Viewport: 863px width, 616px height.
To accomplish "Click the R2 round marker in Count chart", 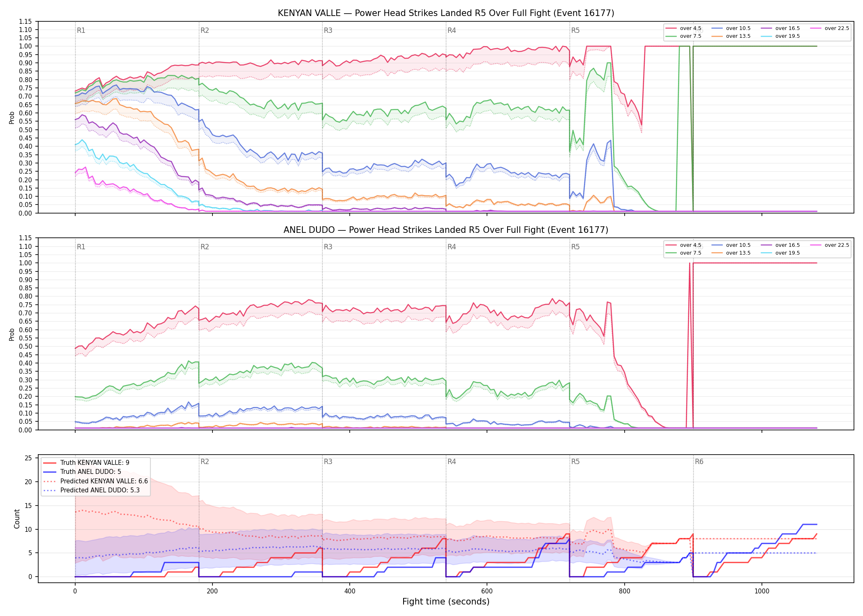I will (x=205, y=462).
